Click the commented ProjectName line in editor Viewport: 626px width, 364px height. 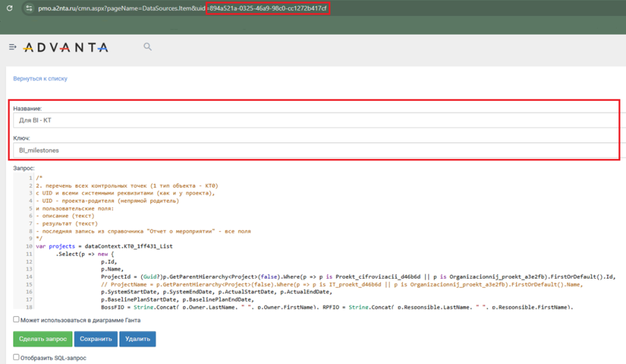(342, 284)
